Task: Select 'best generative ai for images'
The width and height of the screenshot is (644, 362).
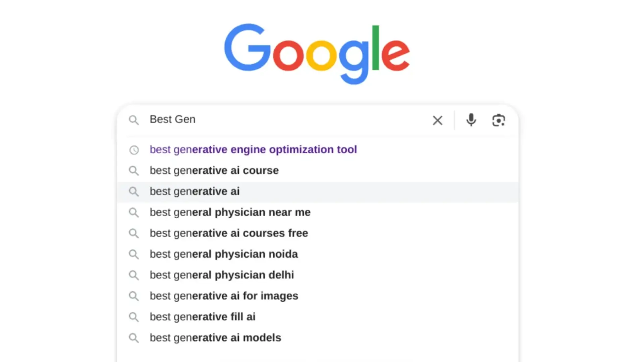Action: pyautogui.click(x=223, y=296)
